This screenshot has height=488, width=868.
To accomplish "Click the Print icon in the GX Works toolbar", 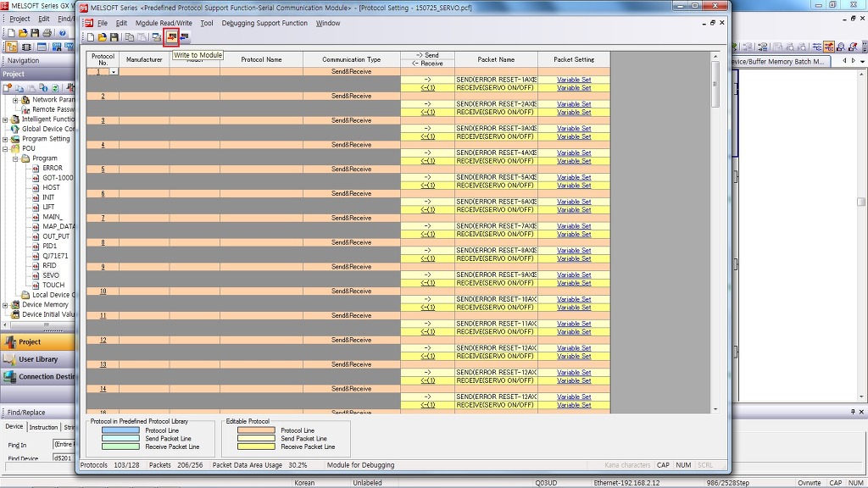I will [47, 33].
